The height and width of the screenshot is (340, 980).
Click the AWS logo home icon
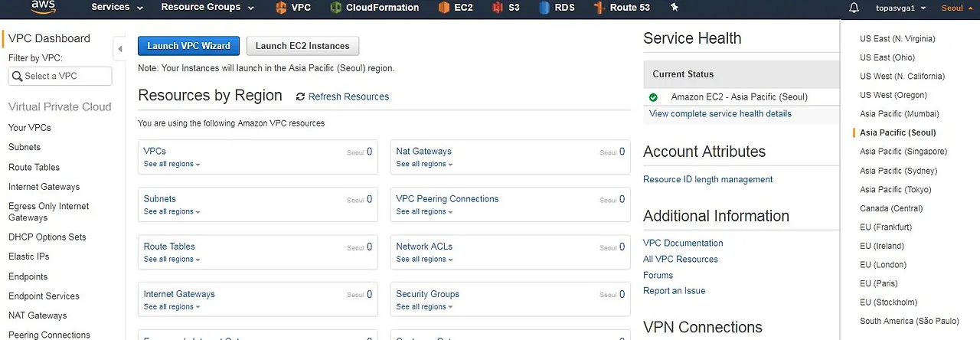click(42, 8)
